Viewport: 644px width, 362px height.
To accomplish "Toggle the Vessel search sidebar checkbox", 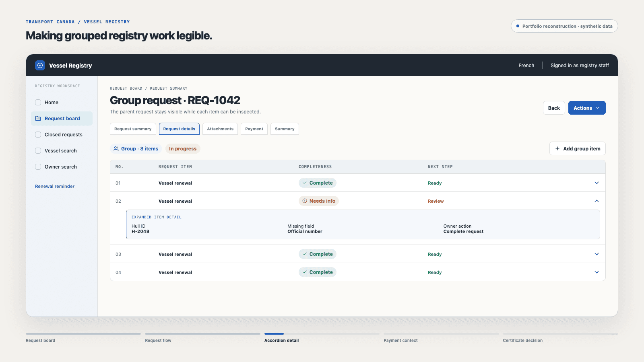I will click(38, 151).
